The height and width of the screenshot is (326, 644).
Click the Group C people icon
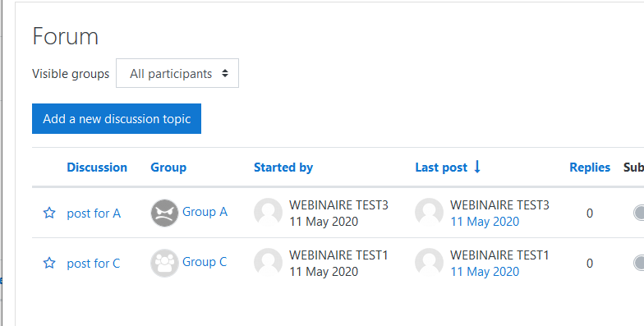(x=164, y=263)
